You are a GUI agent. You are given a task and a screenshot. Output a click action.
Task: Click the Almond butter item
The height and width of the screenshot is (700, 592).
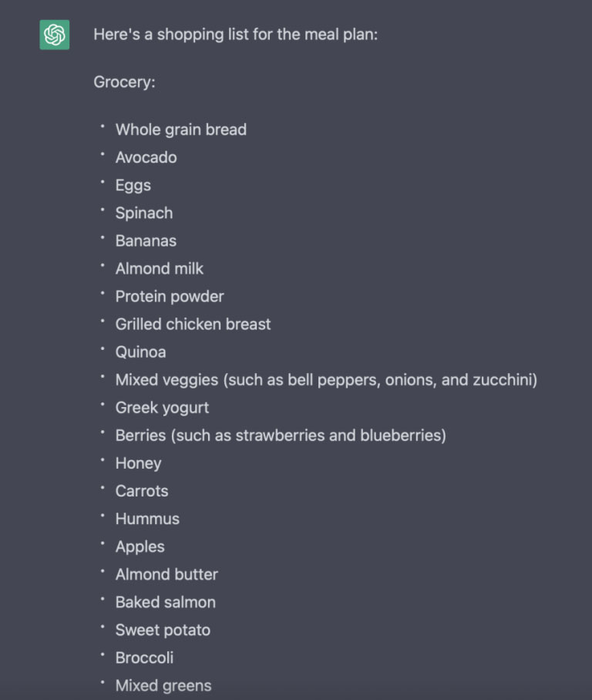pyautogui.click(x=166, y=574)
